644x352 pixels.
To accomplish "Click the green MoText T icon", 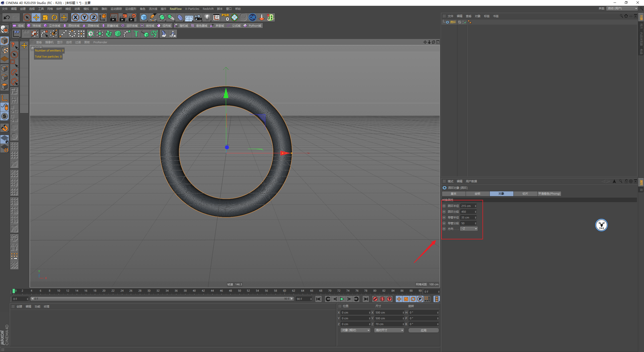I will coord(136,34).
